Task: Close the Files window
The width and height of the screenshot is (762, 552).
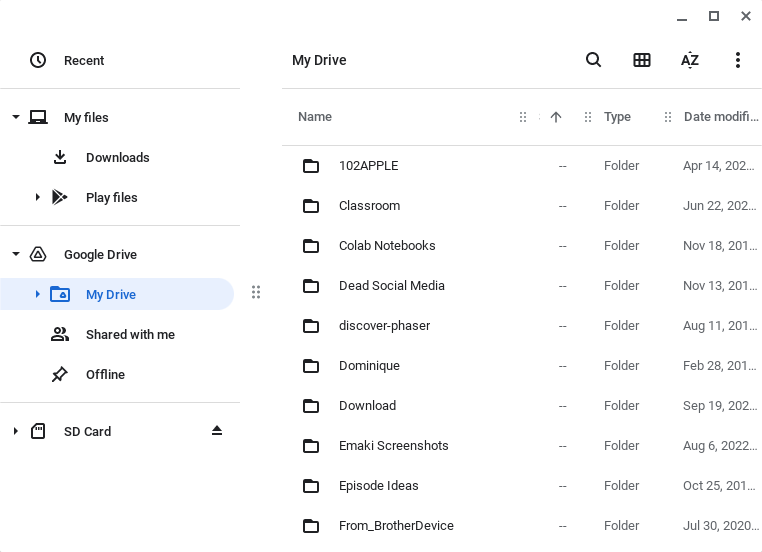Action: click(746, 17)
